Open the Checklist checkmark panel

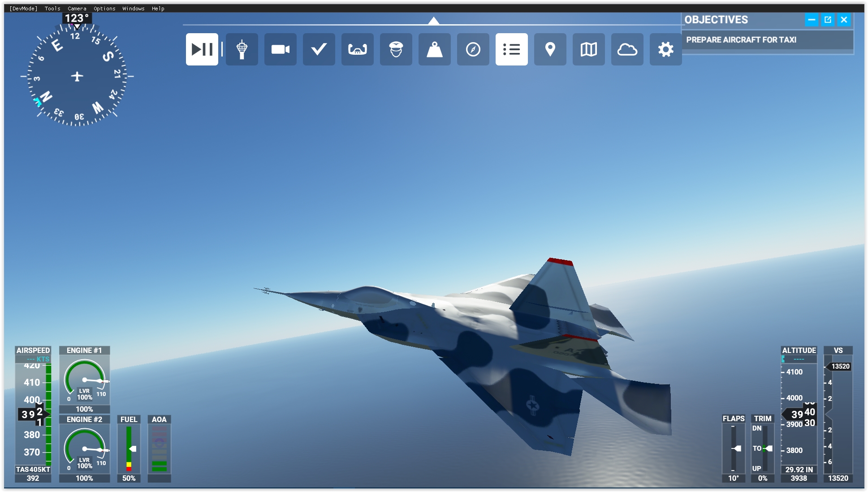319,49
